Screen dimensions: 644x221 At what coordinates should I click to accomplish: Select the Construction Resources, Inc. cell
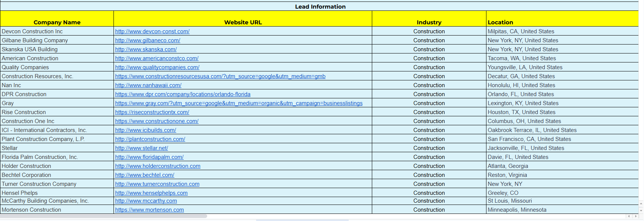pyautogui.click(x=57, y=76)
